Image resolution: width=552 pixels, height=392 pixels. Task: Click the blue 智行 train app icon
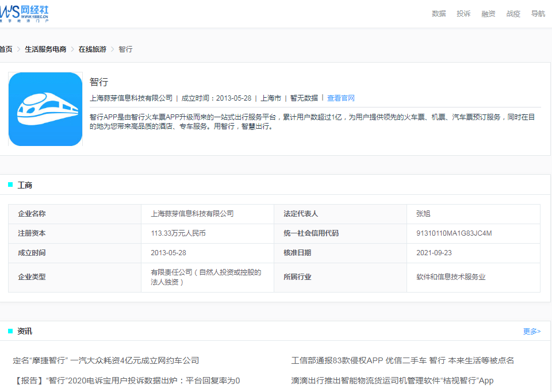[x=45, y=109]
